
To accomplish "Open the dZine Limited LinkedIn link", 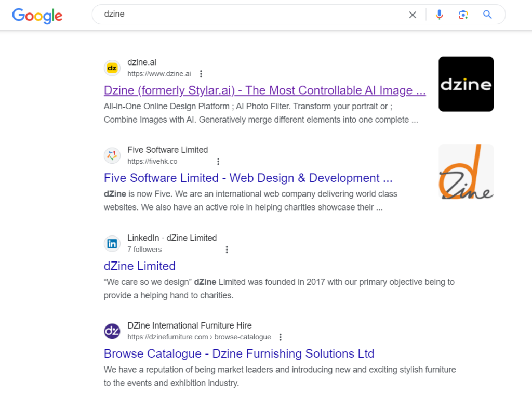I will (140, 266).
